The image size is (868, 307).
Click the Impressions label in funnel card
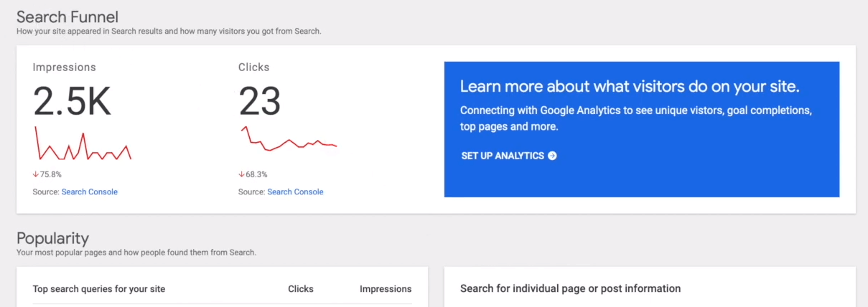point(64,67)
